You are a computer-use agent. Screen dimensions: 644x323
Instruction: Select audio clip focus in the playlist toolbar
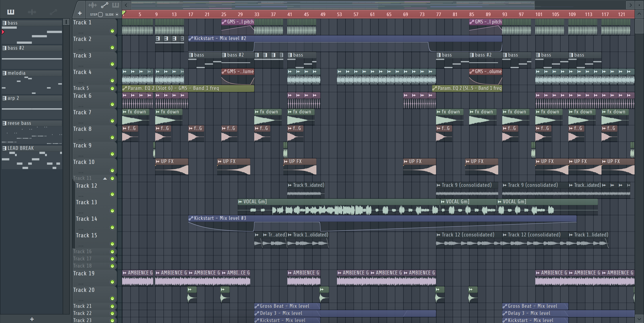[93, 5]
